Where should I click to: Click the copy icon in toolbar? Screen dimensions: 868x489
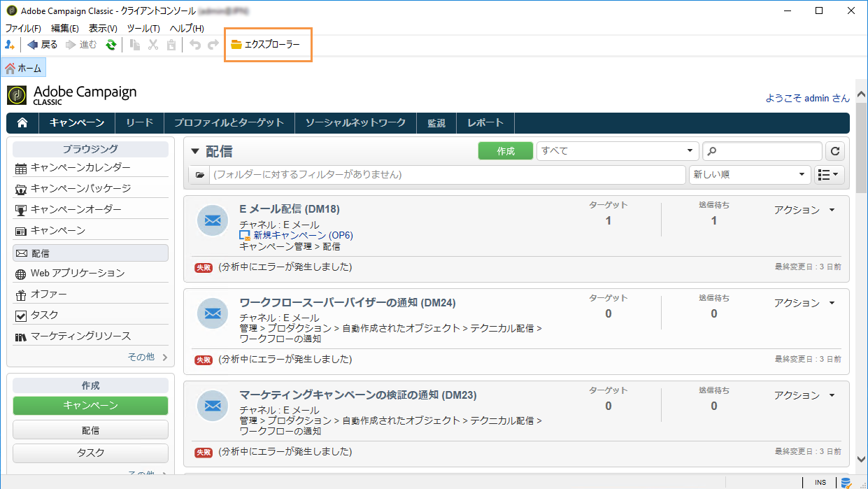pos(135,45)
